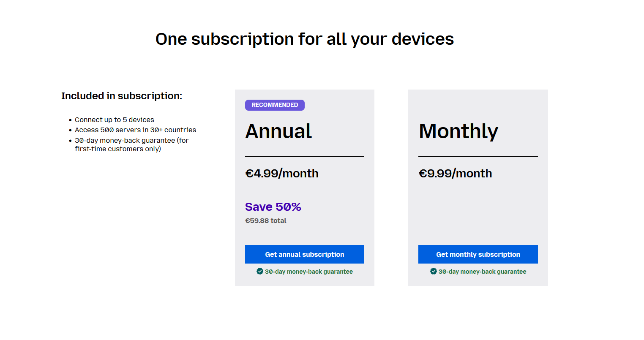Click the divider line under the Monthly heading

[478, 156]
